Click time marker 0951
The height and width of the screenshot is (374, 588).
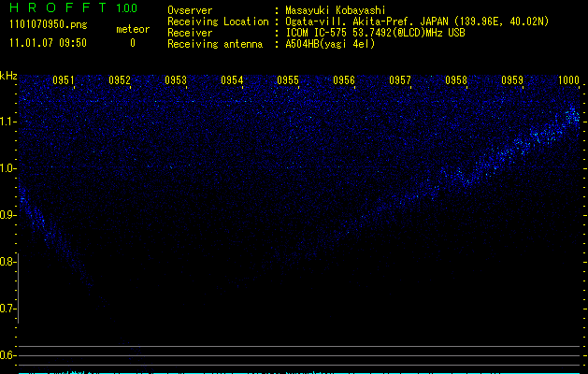[x=64, y=80]
